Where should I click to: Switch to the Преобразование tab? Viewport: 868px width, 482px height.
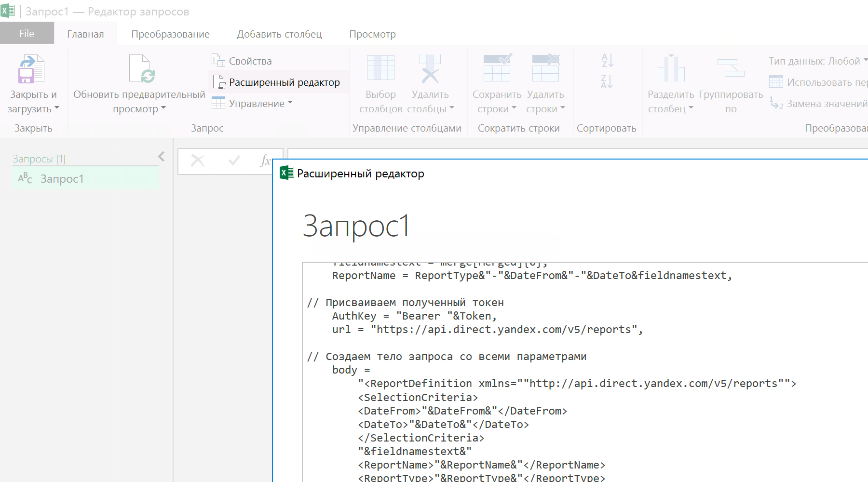pos(170,34)
